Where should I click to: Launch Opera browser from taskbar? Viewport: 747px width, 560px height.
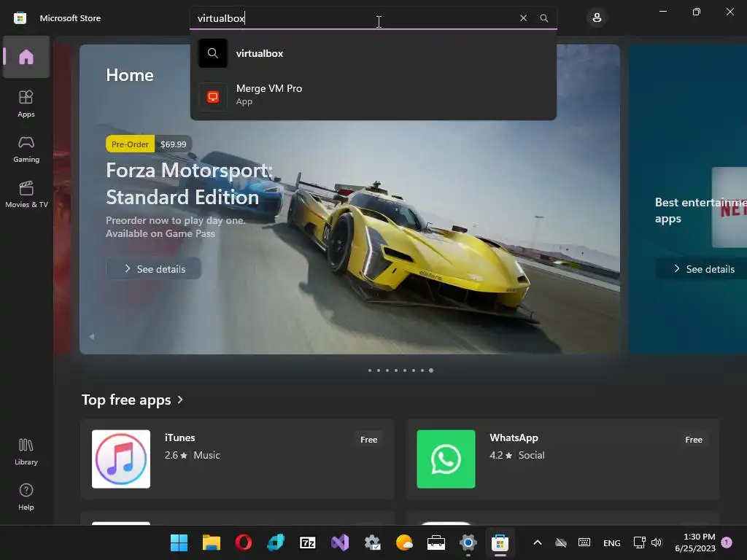(244, 542)
